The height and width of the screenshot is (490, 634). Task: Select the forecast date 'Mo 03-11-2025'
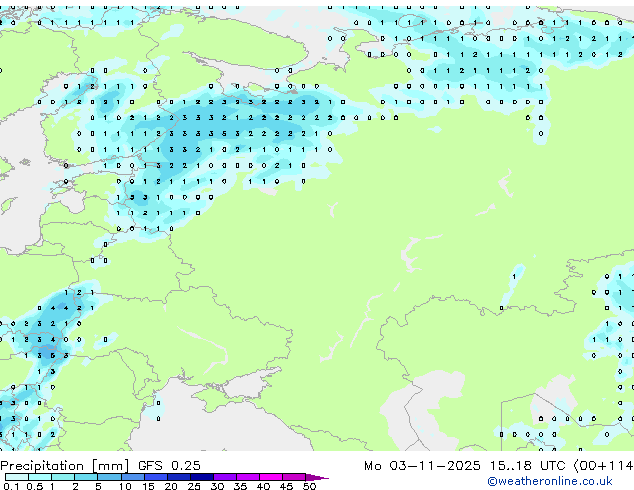pos(422,466)
